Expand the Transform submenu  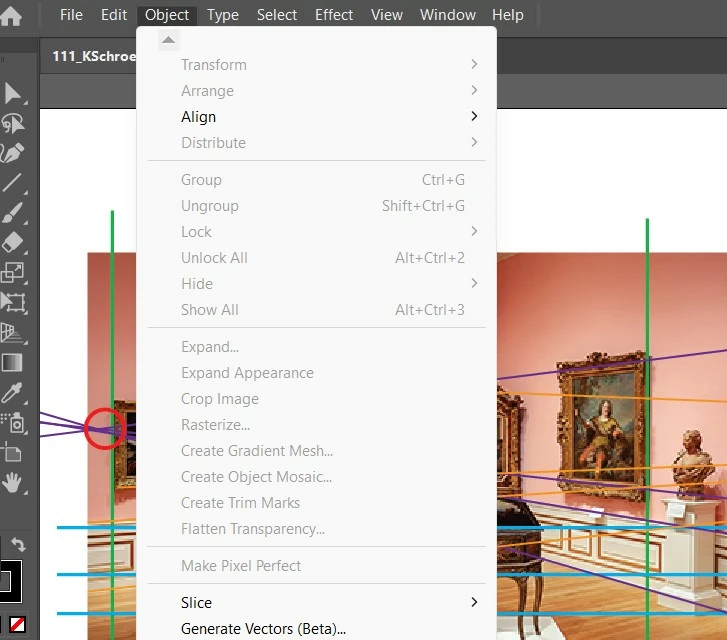[x=317, y=64]
